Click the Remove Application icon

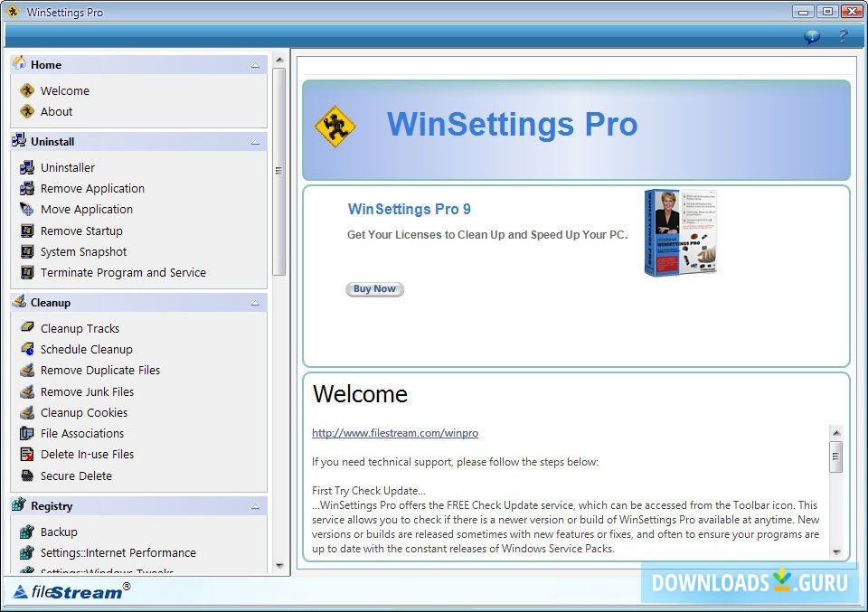tap(27, 188)
